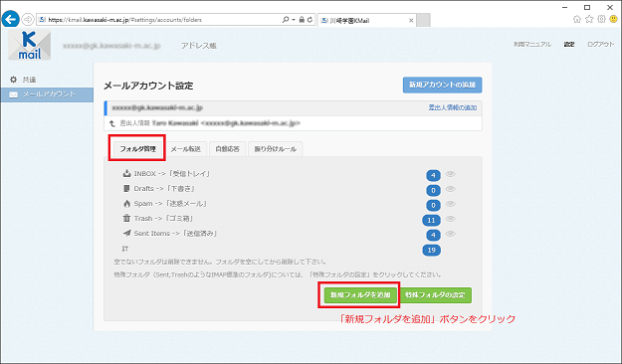The height and width of the screenshot is (364, 622).
Task: Click the 共通 gear icon in sidebar
Action: click(14, 80)
